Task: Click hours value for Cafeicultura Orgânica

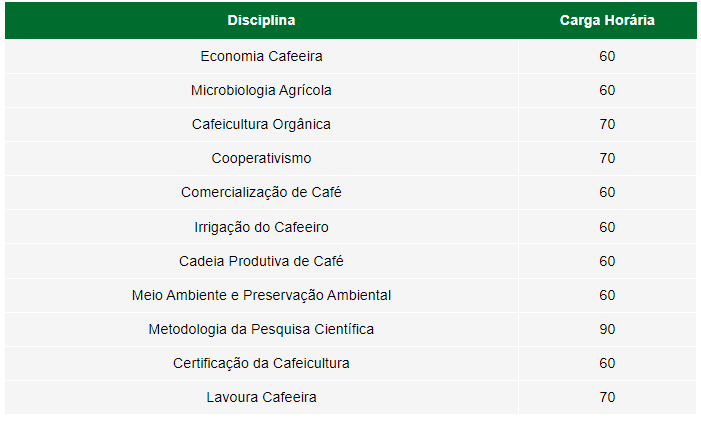Action: click(607, 124)
